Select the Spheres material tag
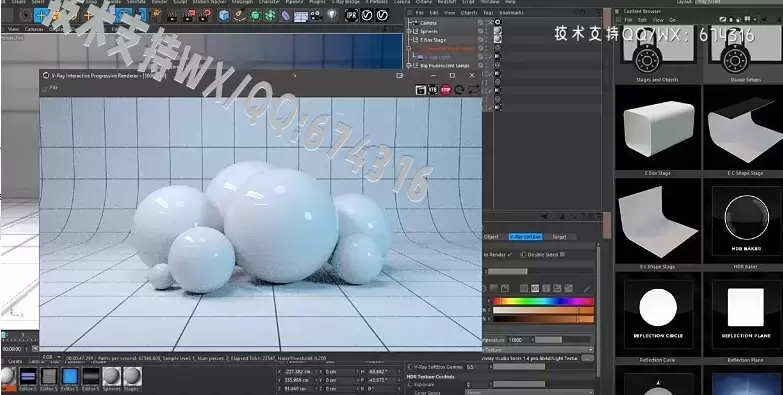 click(498, 31)
